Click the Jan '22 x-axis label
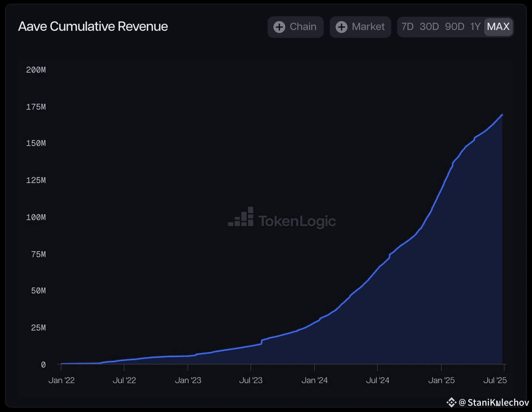The image size is (532, 412). (61, 380)
